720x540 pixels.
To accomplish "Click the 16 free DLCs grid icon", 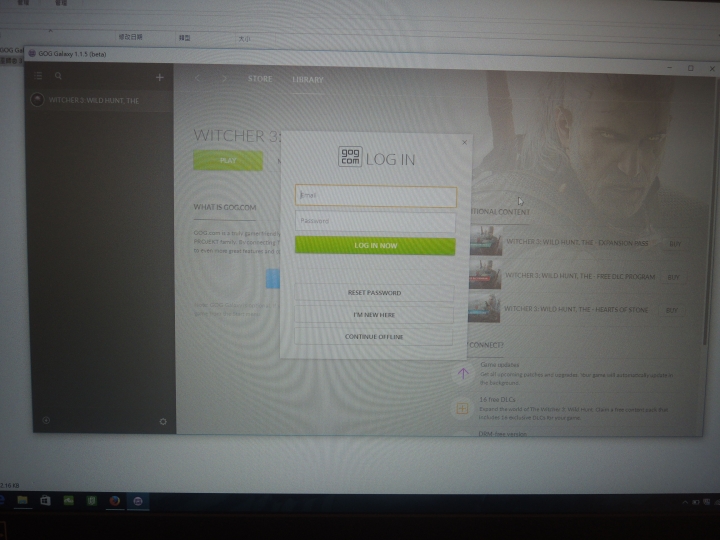I will coord(462,408).
